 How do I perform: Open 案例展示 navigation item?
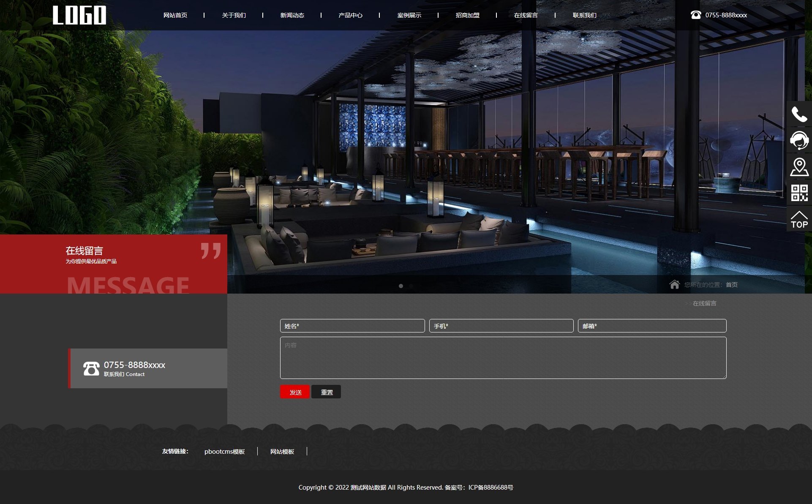(x=409, y=15)
